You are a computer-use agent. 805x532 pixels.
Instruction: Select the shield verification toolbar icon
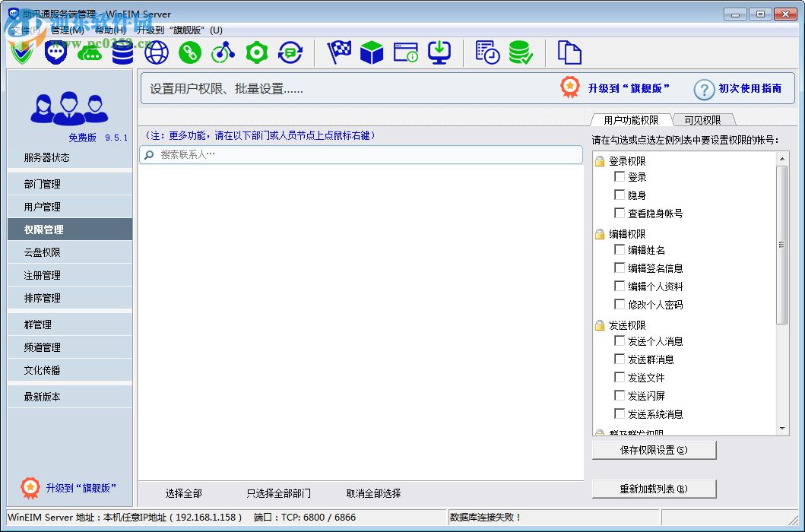pos(21,52)
